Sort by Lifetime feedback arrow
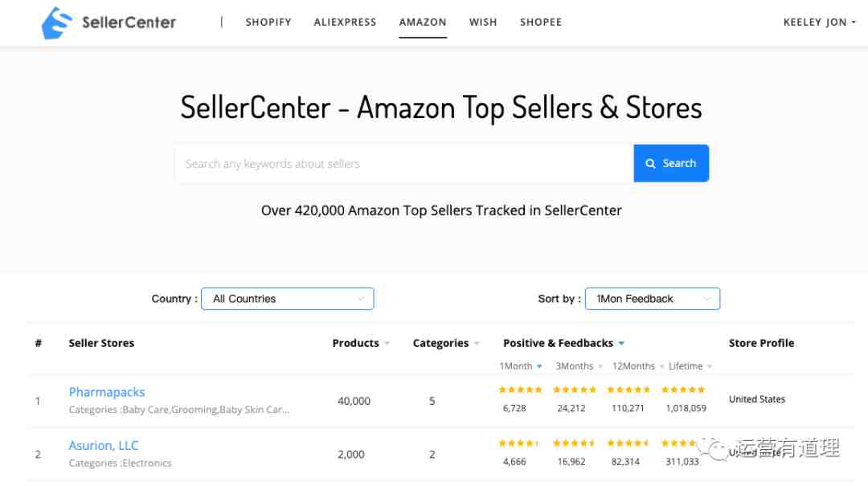Image resolution: width=868 pixels, height=486 pixels. (x=710, y=366)
